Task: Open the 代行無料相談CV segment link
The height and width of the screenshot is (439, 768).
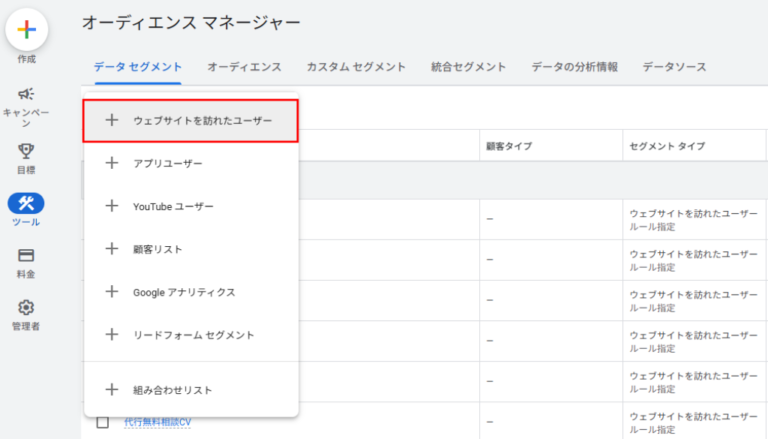Action: [x=157, y=422]
